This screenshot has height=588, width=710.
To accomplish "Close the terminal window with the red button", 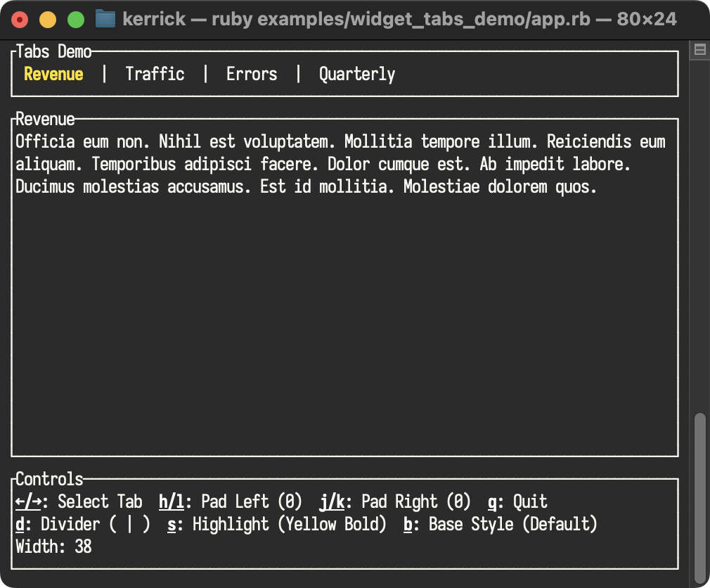I will (20, 20).
